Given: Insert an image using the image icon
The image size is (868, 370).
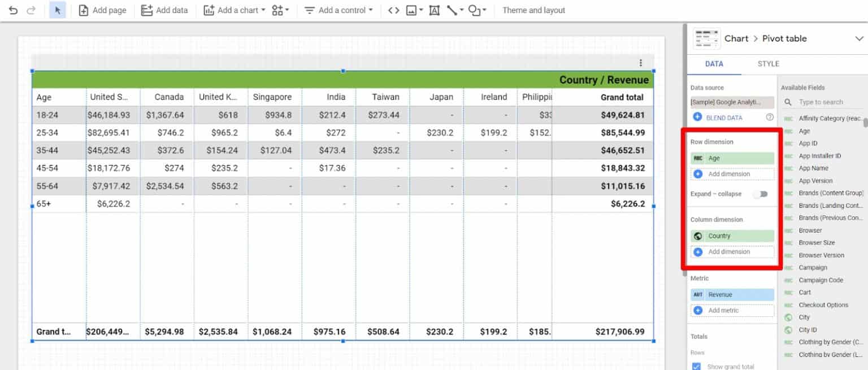Looking at the screenshot, I should 412,10.
